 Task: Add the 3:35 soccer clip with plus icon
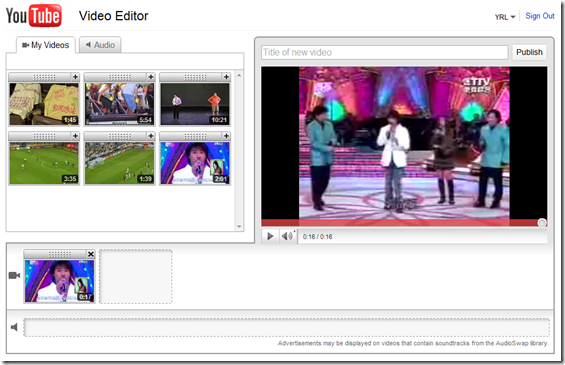coord(75,136)
